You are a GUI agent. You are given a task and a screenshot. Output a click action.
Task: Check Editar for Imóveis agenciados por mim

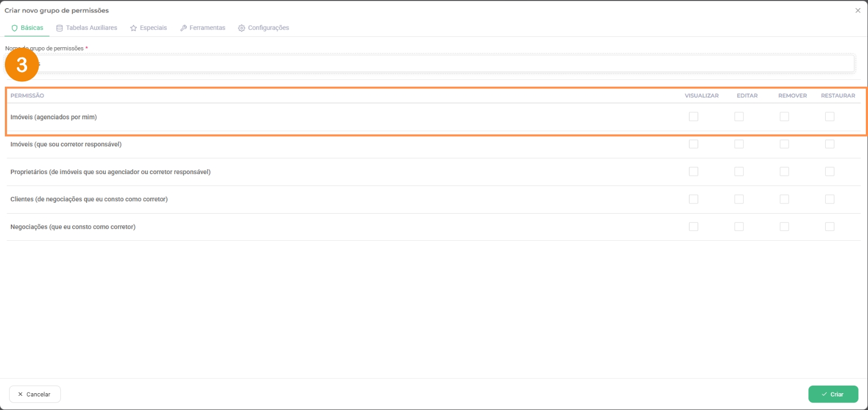739,117
